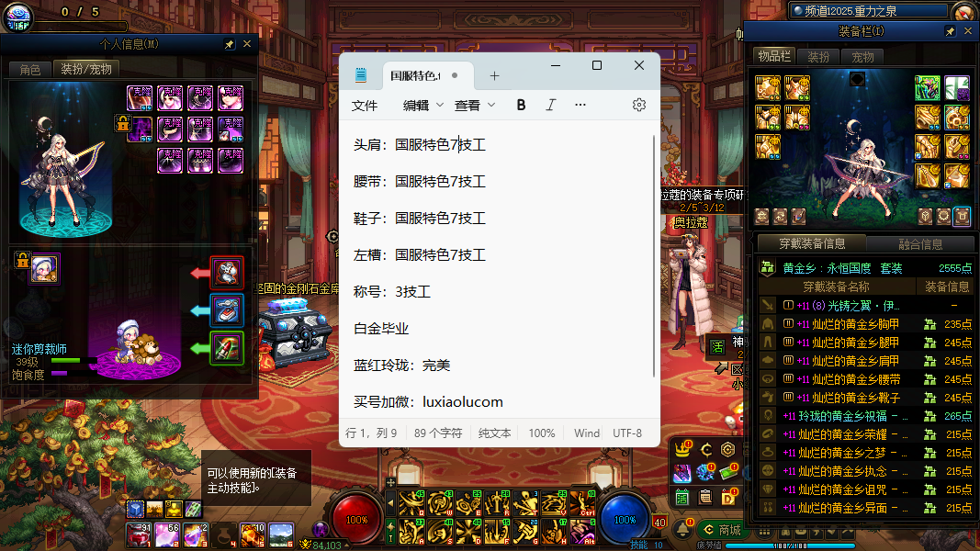Add a new Notepad tab
The width and height of the screenshot is (980, 551).
[x=494, y=75]
